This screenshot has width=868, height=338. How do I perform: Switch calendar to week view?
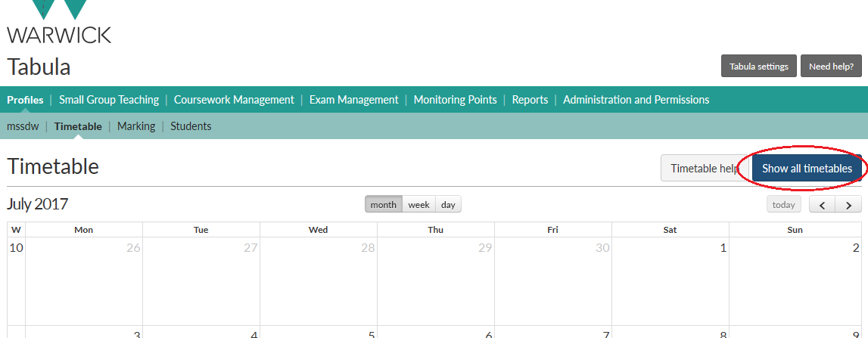pyautogui.click(x=418, y=205)
